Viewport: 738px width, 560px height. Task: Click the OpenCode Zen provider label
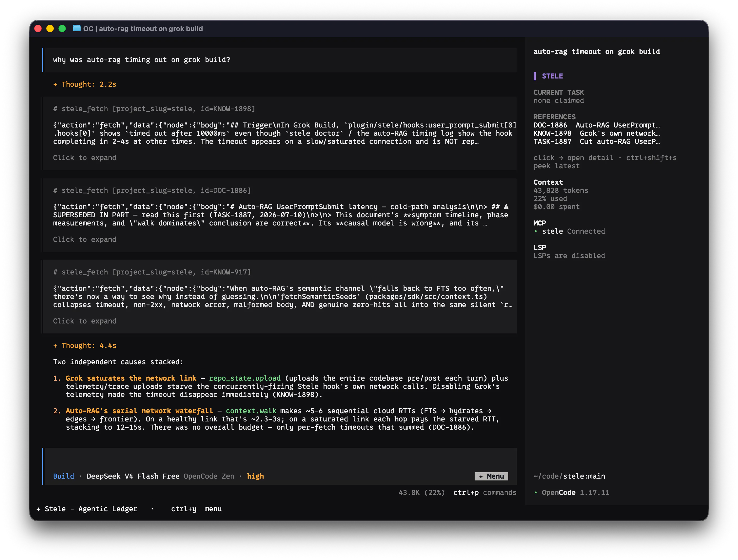click(x=209, y=476)
